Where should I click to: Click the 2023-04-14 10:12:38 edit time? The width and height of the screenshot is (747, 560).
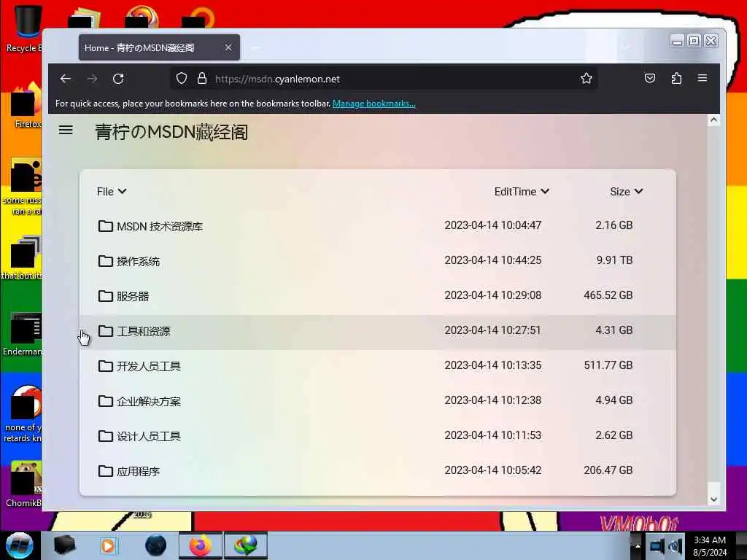point(493,400)
